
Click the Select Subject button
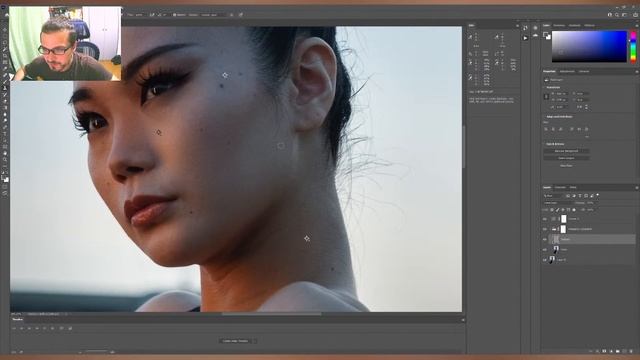(566, 158)
